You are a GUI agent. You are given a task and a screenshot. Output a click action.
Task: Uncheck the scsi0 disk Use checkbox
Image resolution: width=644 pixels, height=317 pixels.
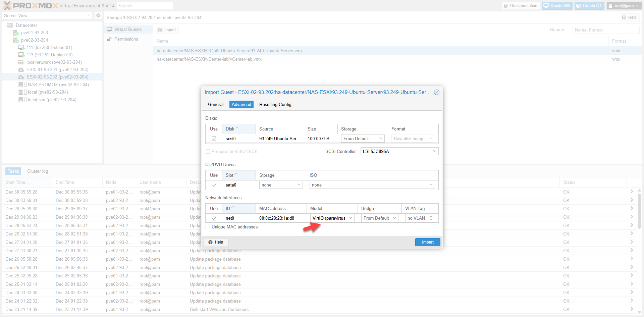[214, 139]
